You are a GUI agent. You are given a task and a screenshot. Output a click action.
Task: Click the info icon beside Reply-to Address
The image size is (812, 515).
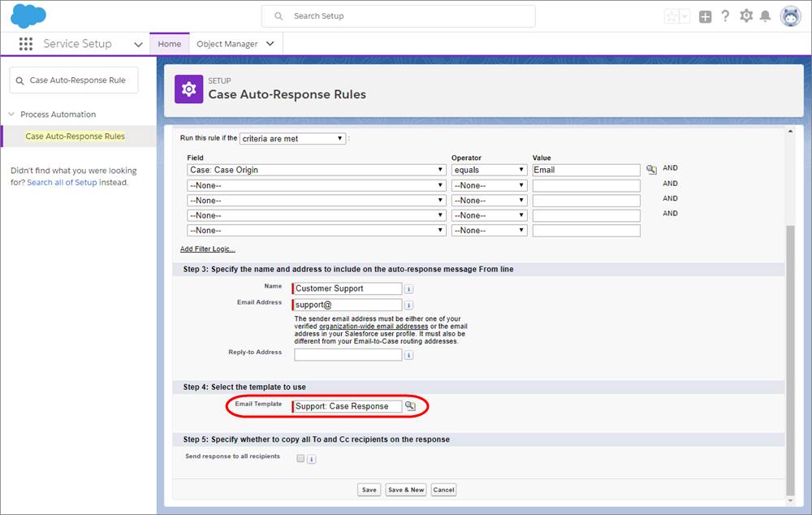pyautogui.click(x=408, y=355)
